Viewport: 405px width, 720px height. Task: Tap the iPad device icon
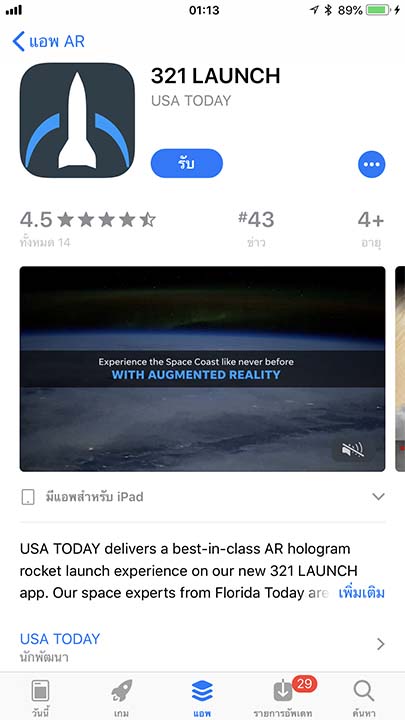[x=28, y=497]
